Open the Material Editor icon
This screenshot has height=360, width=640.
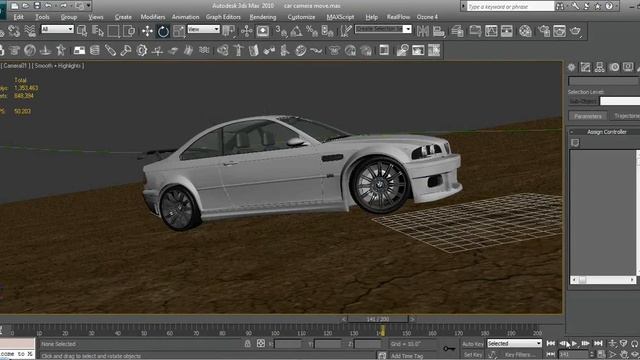click(x=526, y=31)
